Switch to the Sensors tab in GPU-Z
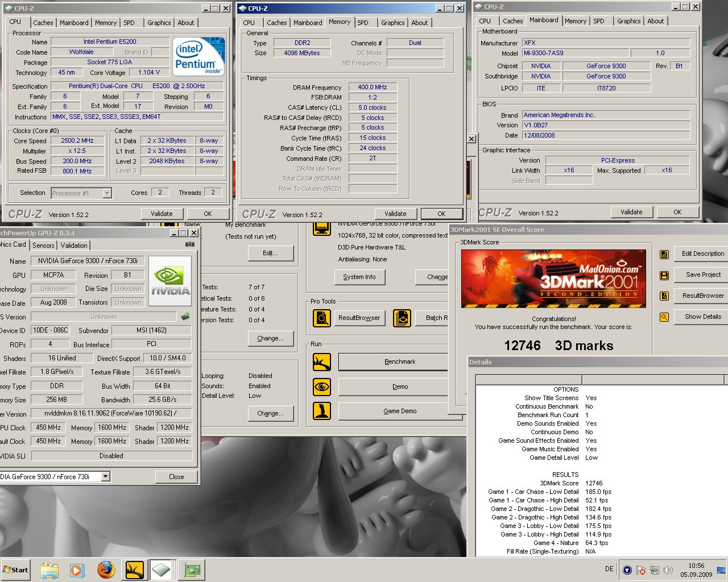 tap(43, 246)
